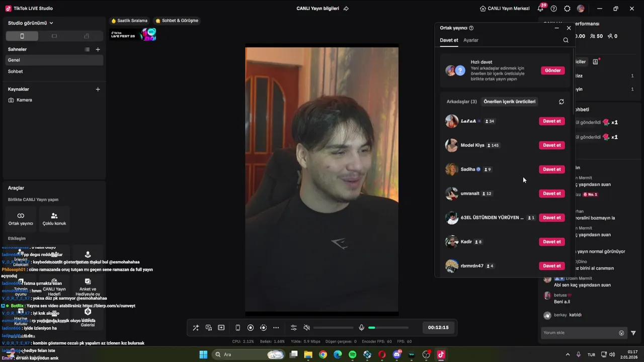Click the dashed-circle replay capture icon
The height and width of the screenshot is (362, 644).
pos(263,328)
